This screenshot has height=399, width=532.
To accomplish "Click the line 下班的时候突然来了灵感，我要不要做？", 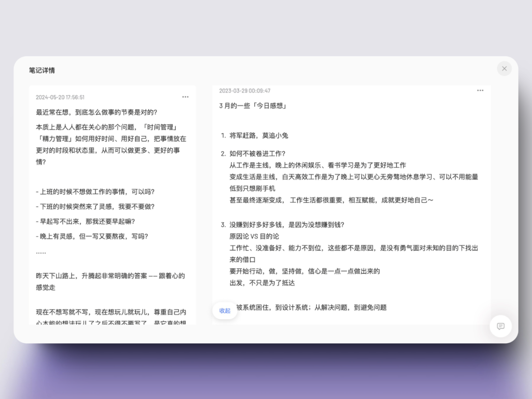I will click(96, 206).
